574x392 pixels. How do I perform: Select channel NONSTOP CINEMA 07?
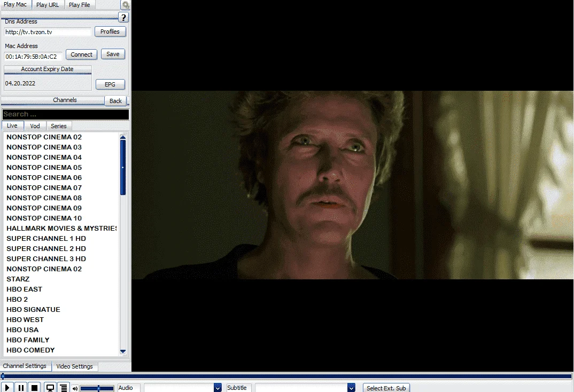pos(44,188)
